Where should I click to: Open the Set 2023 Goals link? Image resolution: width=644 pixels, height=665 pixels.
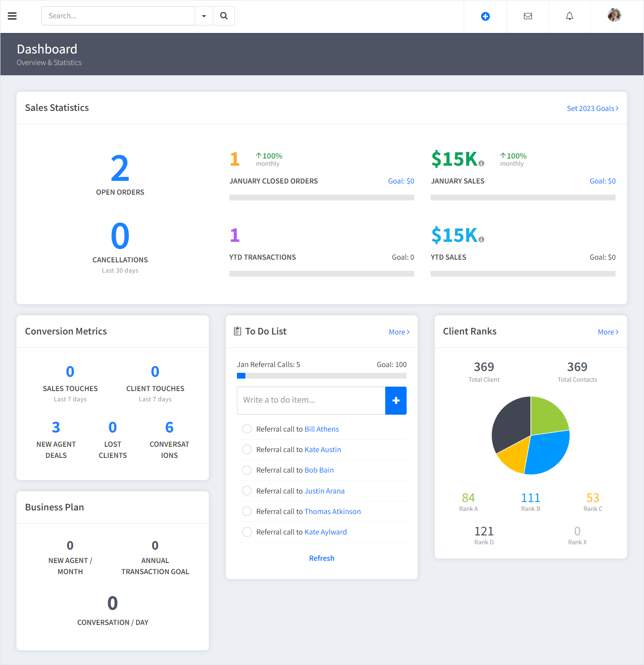click(x=592, y=108)
